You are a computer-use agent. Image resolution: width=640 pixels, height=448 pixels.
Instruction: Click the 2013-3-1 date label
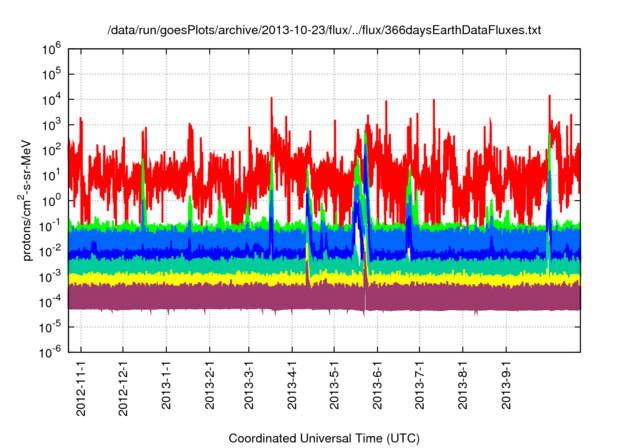pyautogui.click(x=249, y=385)
